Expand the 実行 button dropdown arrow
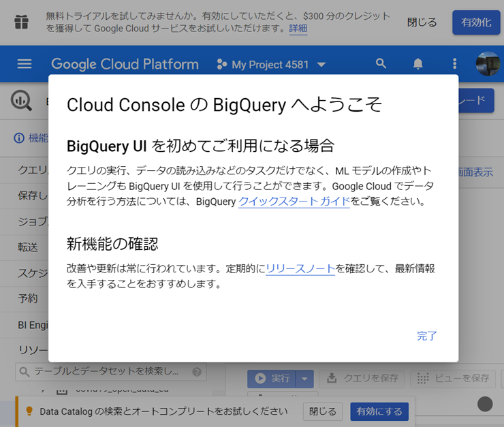Viewport: 504px width, 427px height. [x=304, y=379]
